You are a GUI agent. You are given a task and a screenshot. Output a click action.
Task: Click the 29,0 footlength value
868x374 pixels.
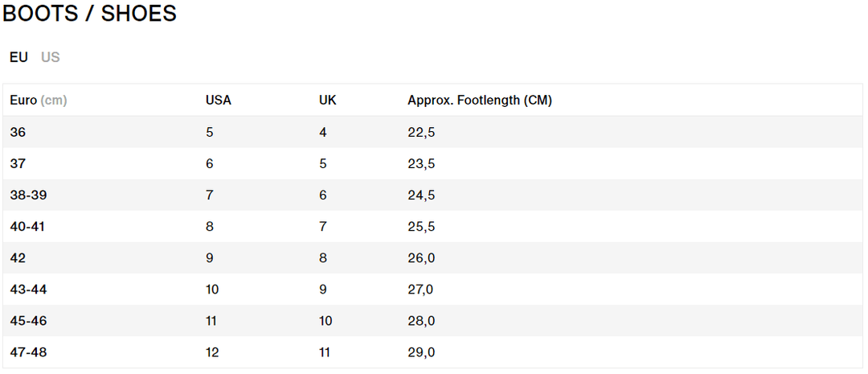tap(421, 351)
